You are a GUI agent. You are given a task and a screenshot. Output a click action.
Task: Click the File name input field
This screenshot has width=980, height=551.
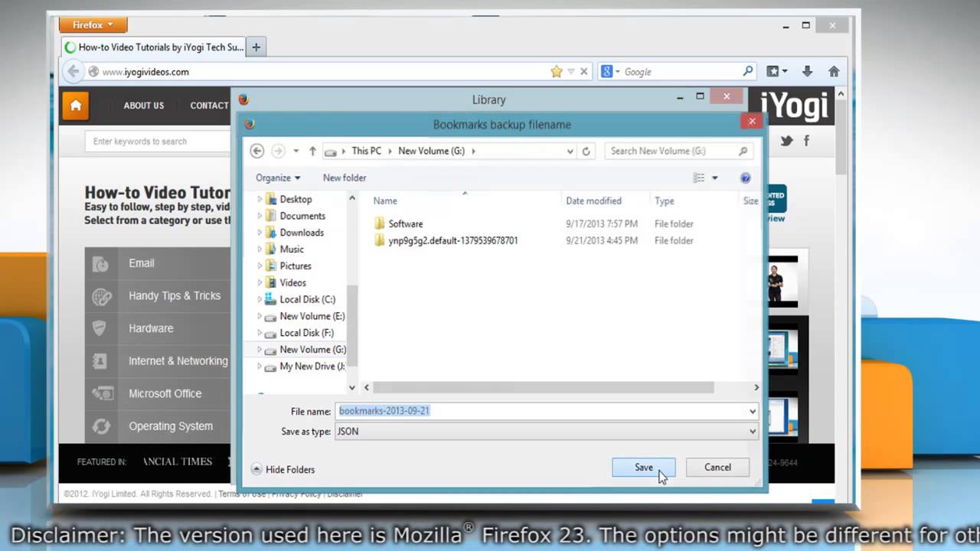(x=541, y=411)
